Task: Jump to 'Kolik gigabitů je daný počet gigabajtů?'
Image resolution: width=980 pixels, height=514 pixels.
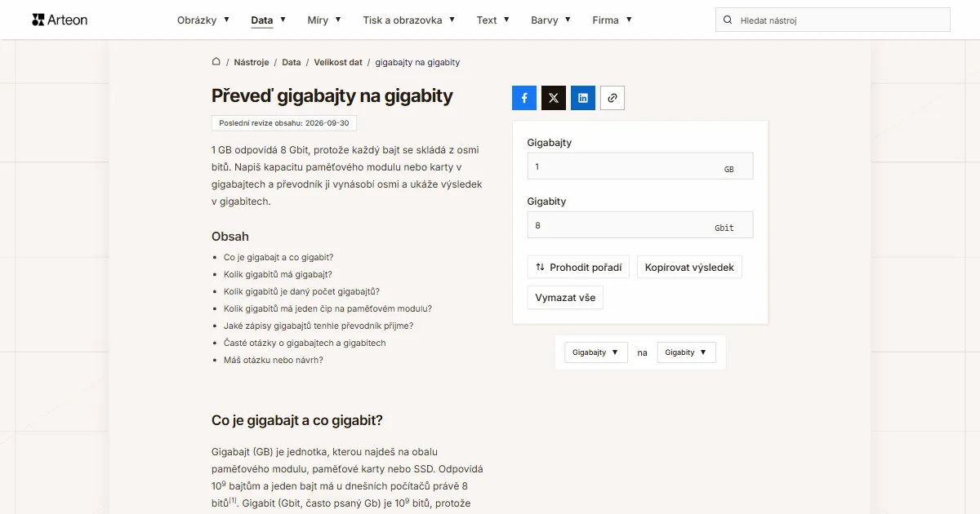Action: click(x=302, y=291)
